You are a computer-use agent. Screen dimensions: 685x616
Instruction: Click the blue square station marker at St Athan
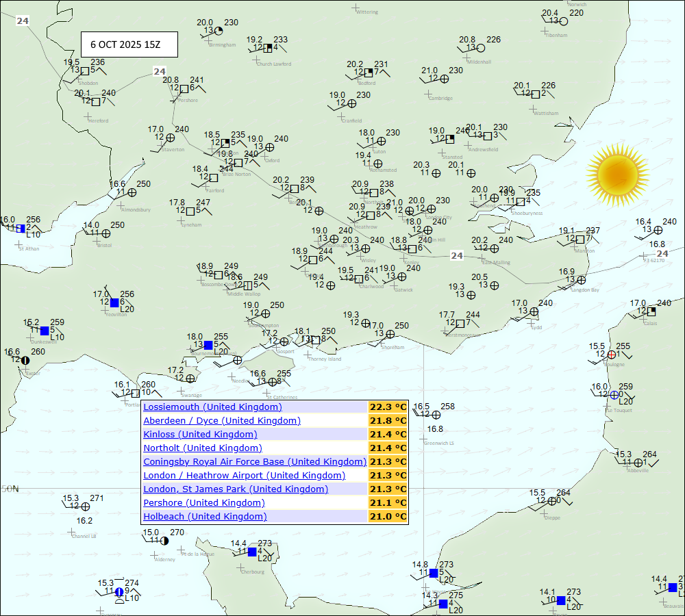(21, 229)
